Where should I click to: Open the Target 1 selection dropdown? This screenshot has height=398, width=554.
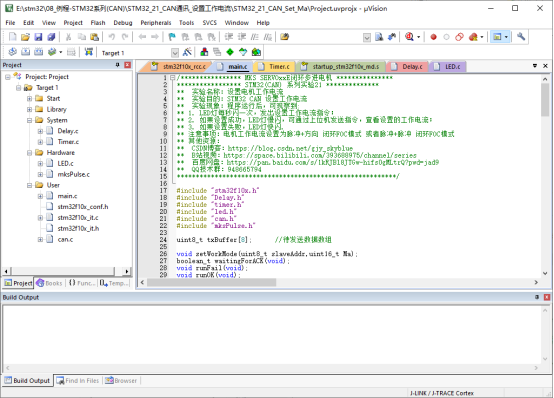175,53
